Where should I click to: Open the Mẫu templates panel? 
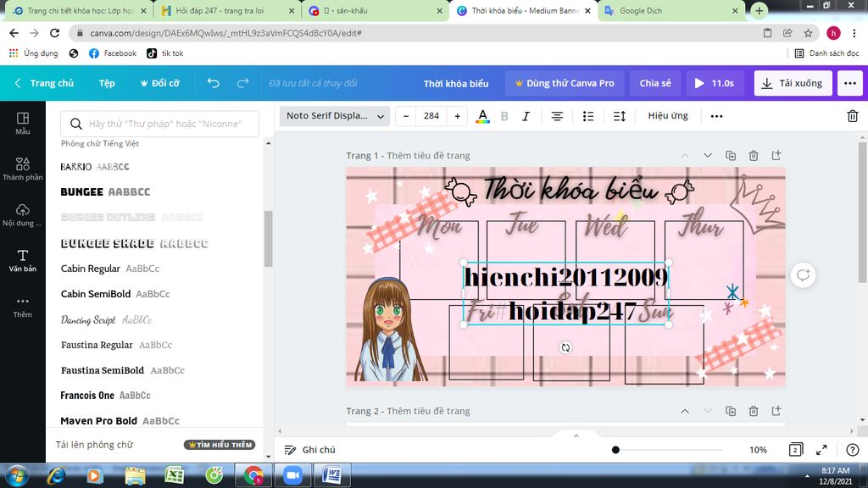pyautogui.click(x=23, y=124)
